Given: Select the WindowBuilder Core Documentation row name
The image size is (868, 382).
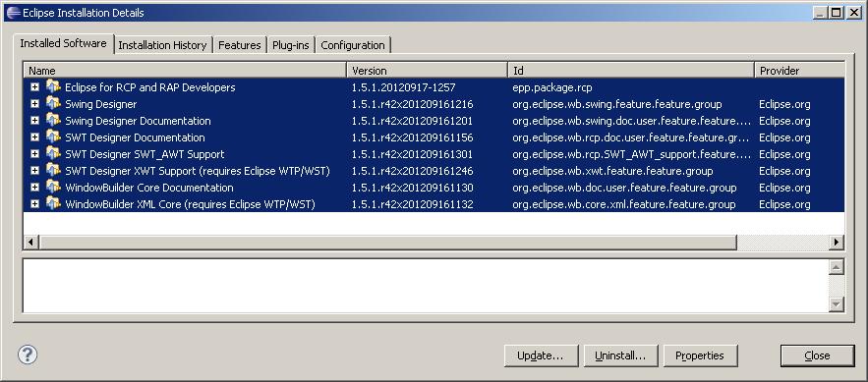Looking at the screenshot, I should tap(148, 188).
